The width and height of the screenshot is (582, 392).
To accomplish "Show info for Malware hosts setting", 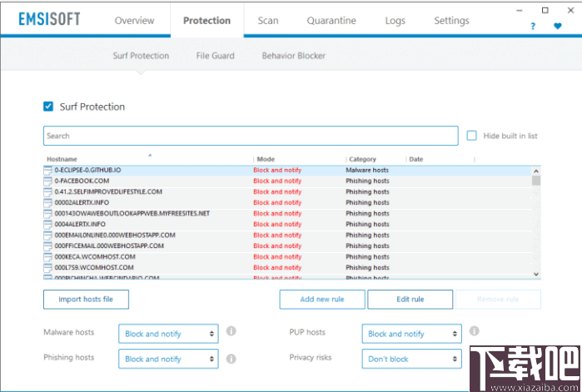I will coord(231,330).
